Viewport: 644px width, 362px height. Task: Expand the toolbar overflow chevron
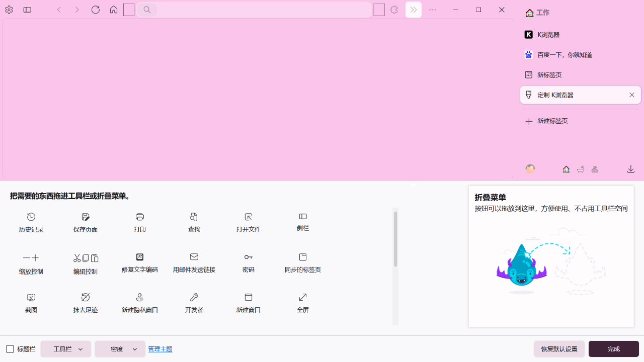pos(413,10)
